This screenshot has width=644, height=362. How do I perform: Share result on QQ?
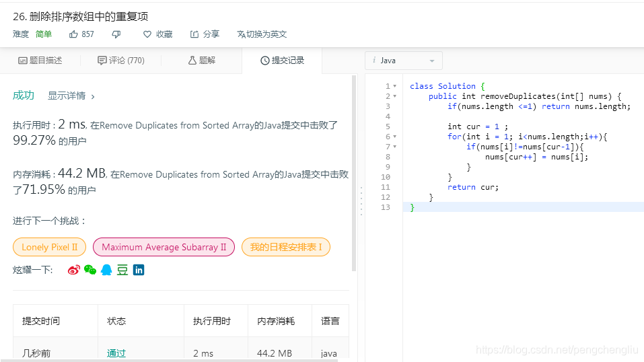(x=106, y=270)
